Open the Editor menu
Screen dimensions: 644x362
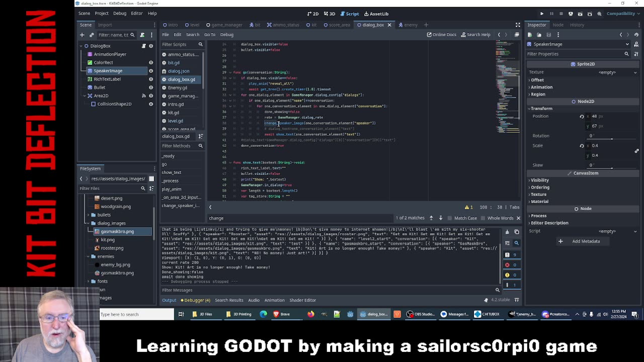tap(137, 14)
